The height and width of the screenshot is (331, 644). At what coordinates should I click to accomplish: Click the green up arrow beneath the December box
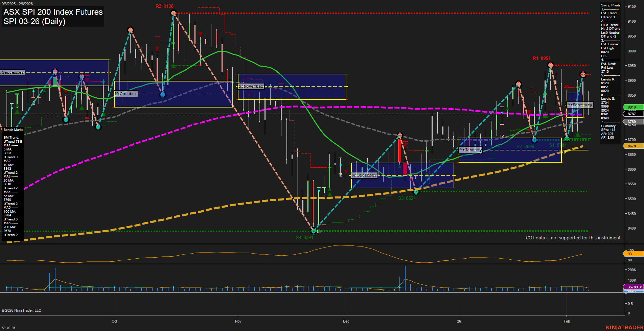(x=329, y=194)
